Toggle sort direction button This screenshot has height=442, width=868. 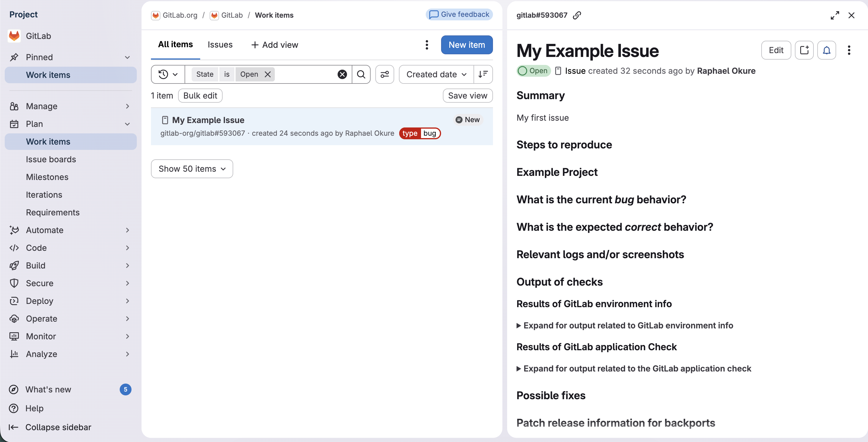tap(483, 74)
